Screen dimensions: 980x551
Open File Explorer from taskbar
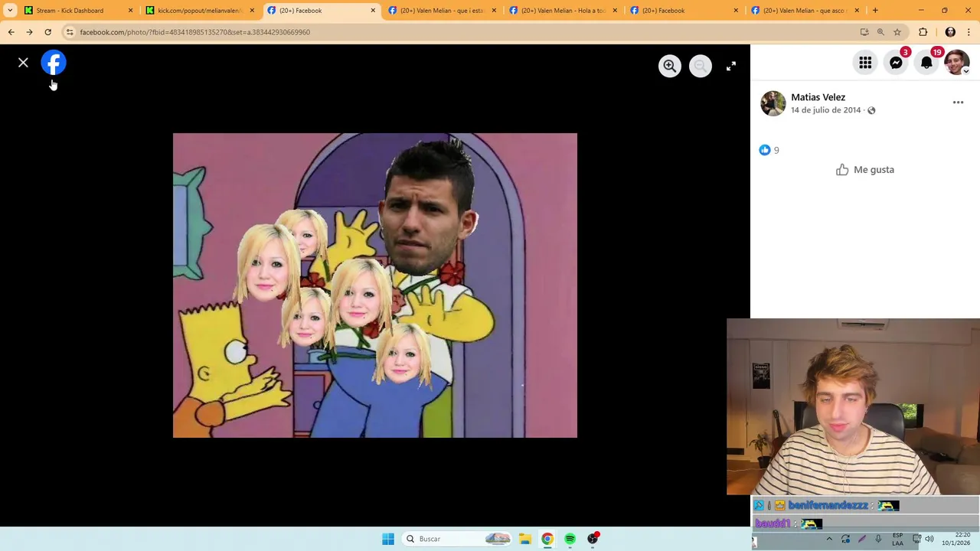point(524,539)
